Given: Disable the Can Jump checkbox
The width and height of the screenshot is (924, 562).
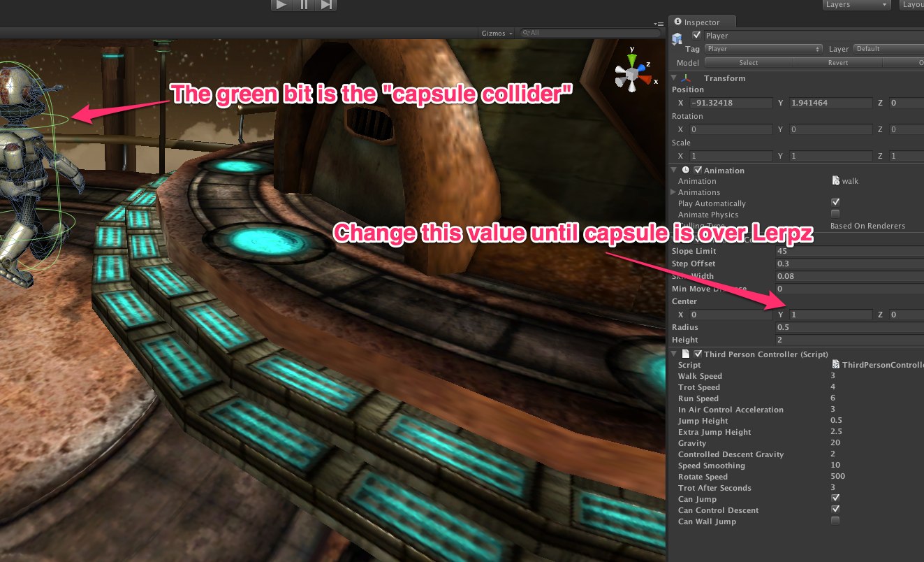Looking at the screenshot, I should (835, 498).
